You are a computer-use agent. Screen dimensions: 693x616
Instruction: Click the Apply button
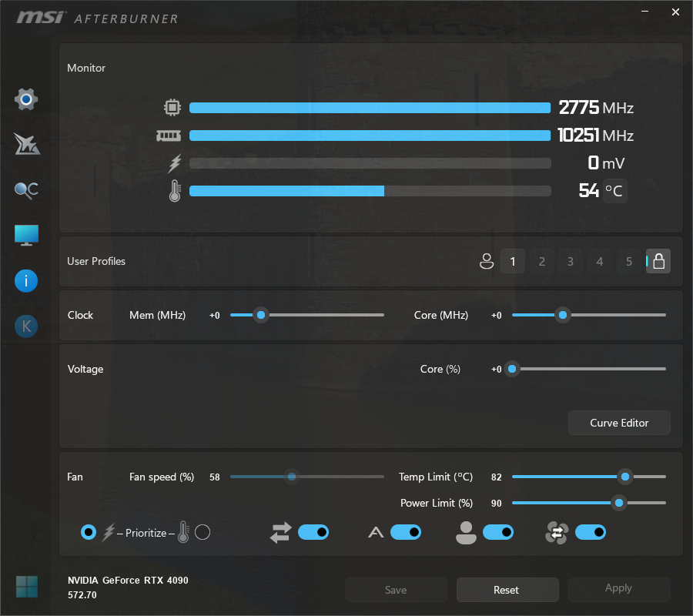[x=619, y=590]
